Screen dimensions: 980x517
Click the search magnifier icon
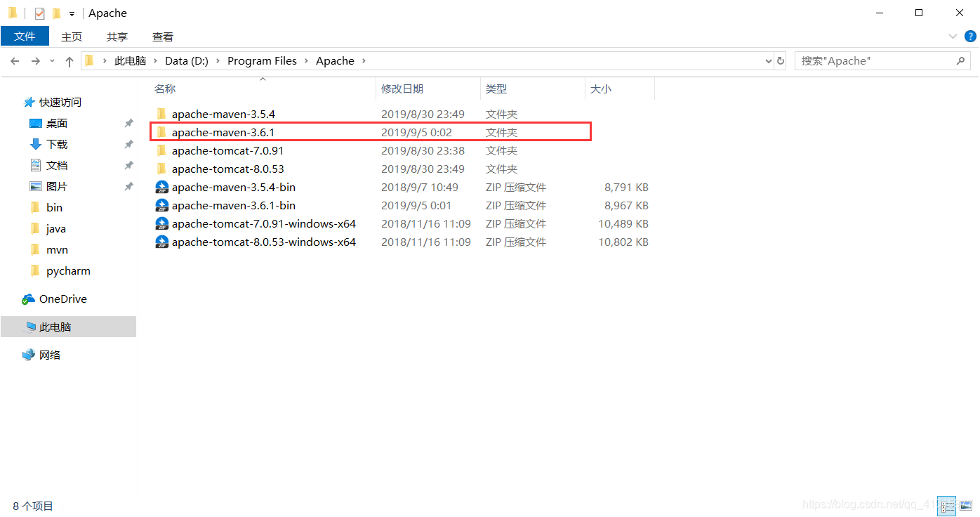click(x=960, y=61)
